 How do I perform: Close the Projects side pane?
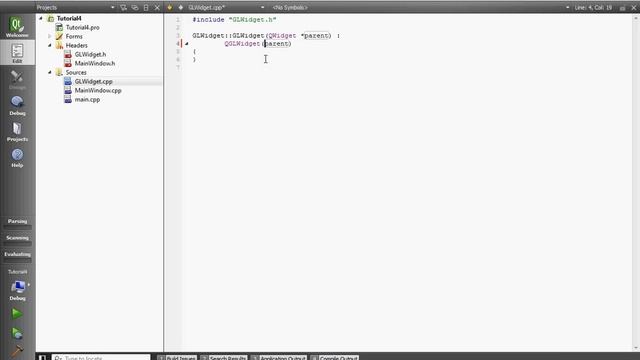click(x=157, y=7)
